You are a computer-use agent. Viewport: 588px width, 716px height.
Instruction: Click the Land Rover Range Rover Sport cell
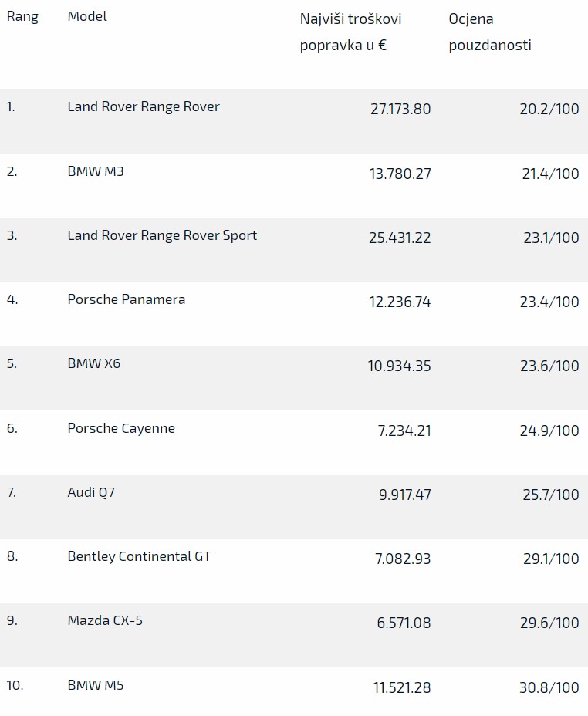162,235
